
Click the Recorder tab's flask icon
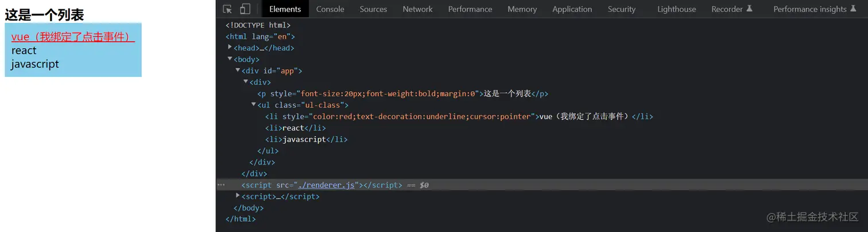tap(749, 9)
